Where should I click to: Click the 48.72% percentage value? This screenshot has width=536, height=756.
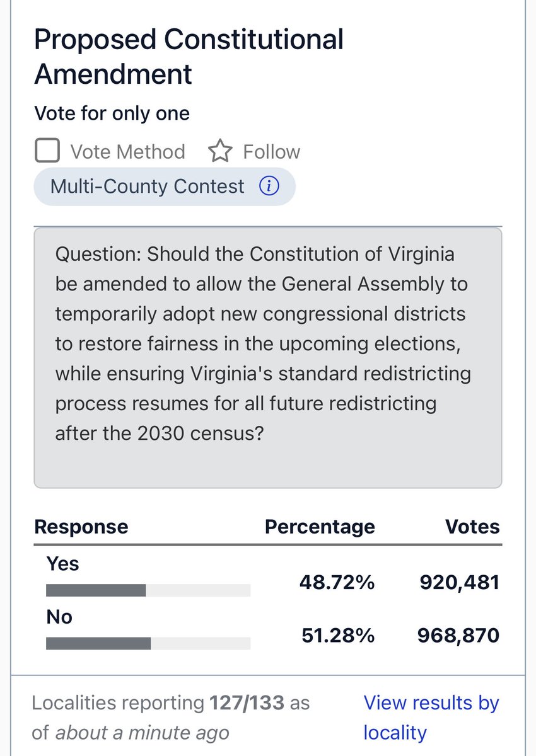click(337, 583)
